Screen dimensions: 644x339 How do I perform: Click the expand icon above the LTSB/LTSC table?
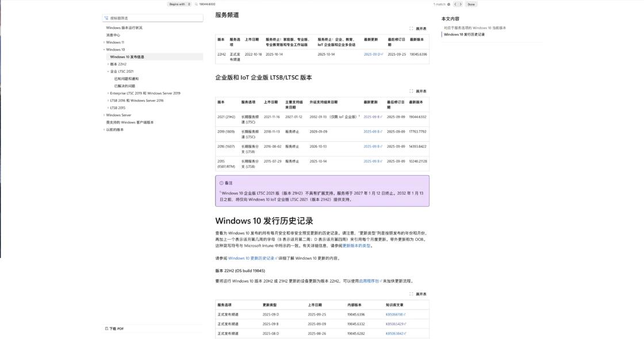[x=411, y=91]
